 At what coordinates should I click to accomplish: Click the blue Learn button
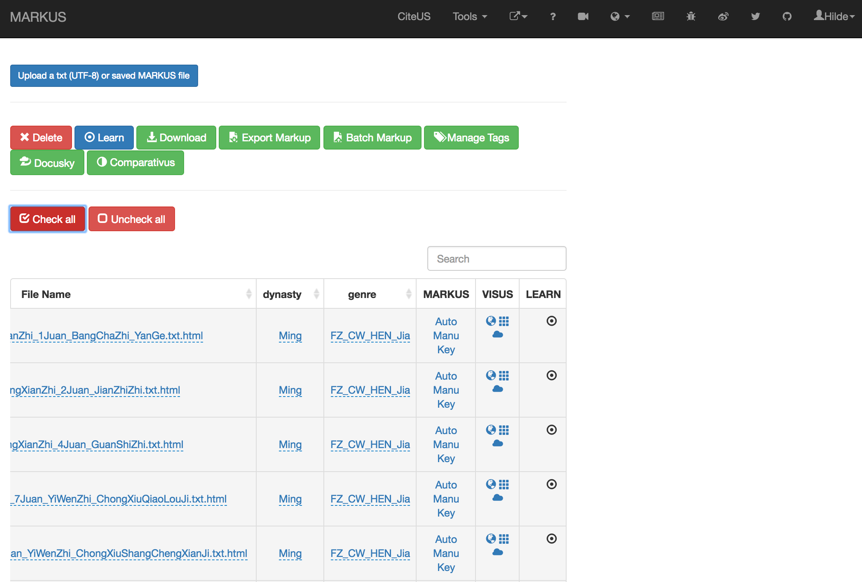click(x=104, y=137)
